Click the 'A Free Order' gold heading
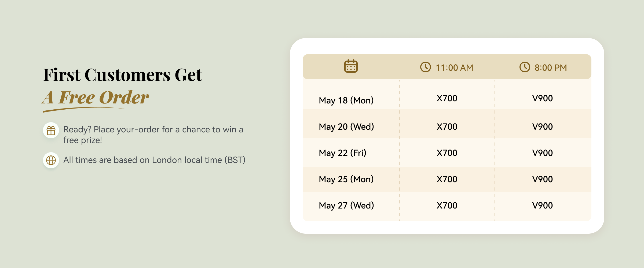Screen dimensions: 644x268 [96, 97]
